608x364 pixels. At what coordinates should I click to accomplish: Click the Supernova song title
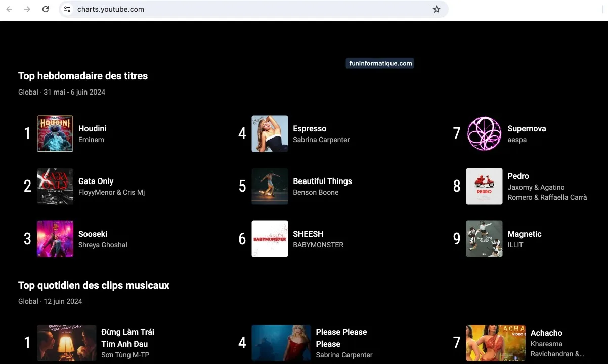click(527, 128)
